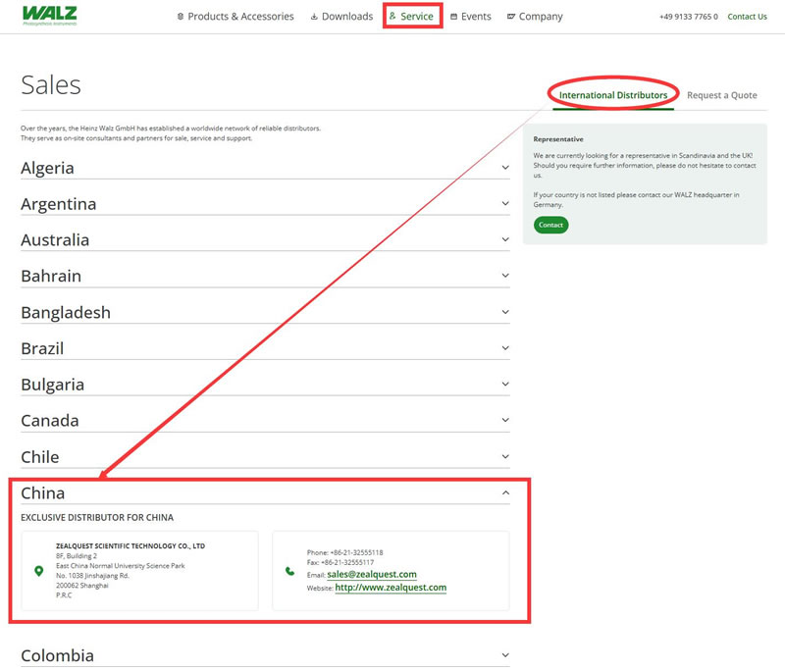Visit http://www.zealquest.com website link
The image size is (785, 672).
click(391, 588)
